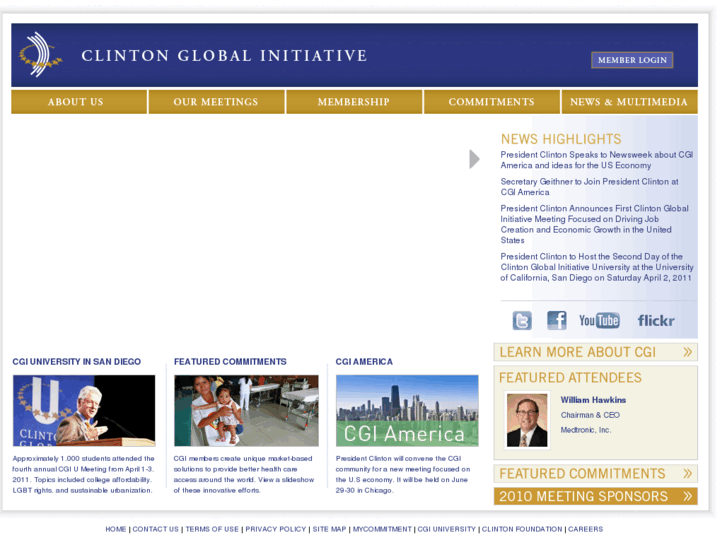Open Terms of Use footer link
Viewport: 727px width, 545px height.
[212, 529]
